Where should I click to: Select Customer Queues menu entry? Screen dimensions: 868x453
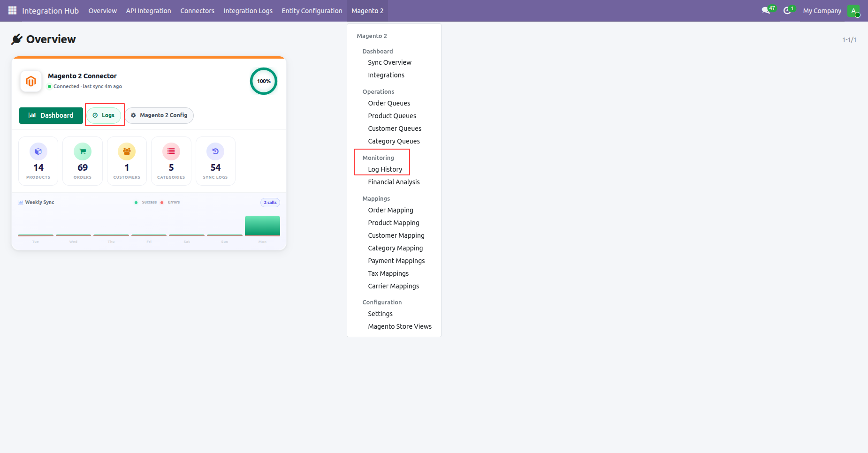coord(394,128)
